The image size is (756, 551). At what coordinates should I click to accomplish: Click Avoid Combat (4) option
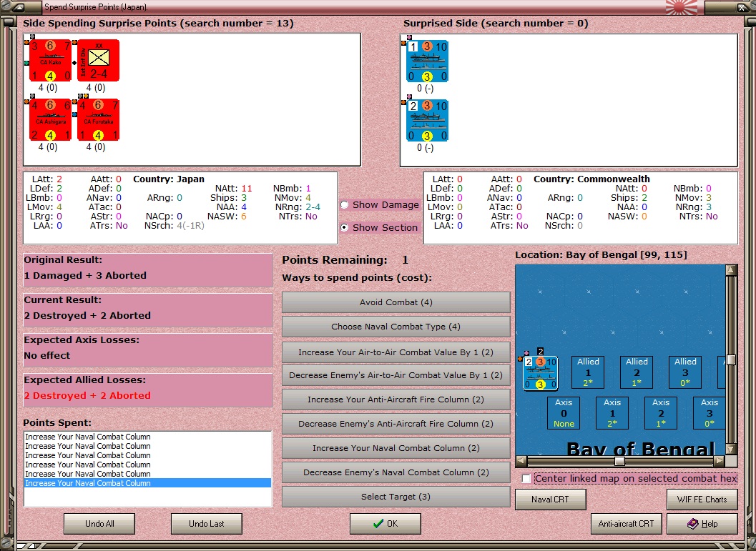point(396,302)
